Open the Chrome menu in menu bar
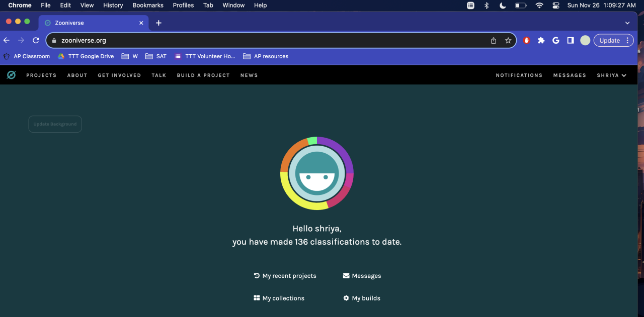This screenshot has width=644, height=317. coord(20,5)
